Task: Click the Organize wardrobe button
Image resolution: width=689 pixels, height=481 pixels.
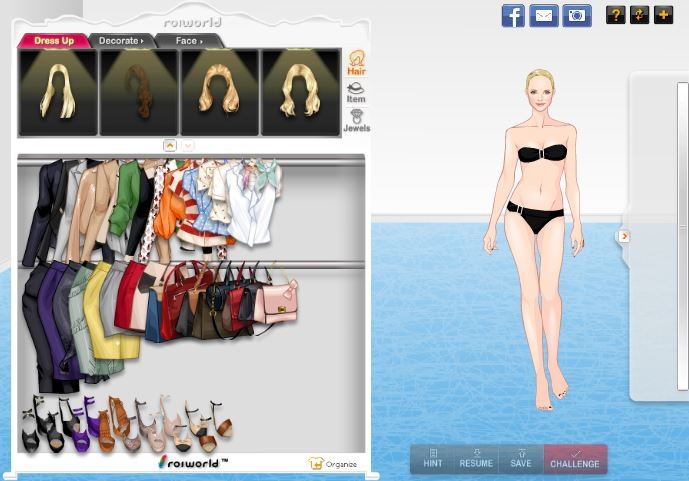Action: 334,463
